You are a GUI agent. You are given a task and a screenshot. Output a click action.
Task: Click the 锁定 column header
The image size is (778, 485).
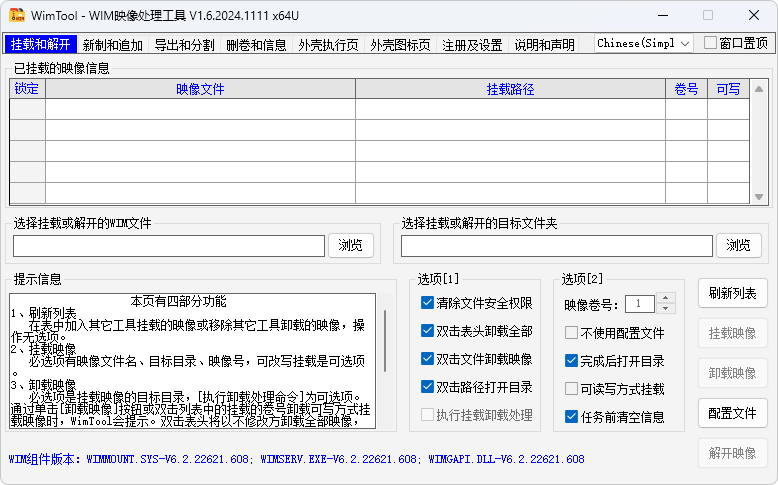pyautogui.click(x=27, y=89)
